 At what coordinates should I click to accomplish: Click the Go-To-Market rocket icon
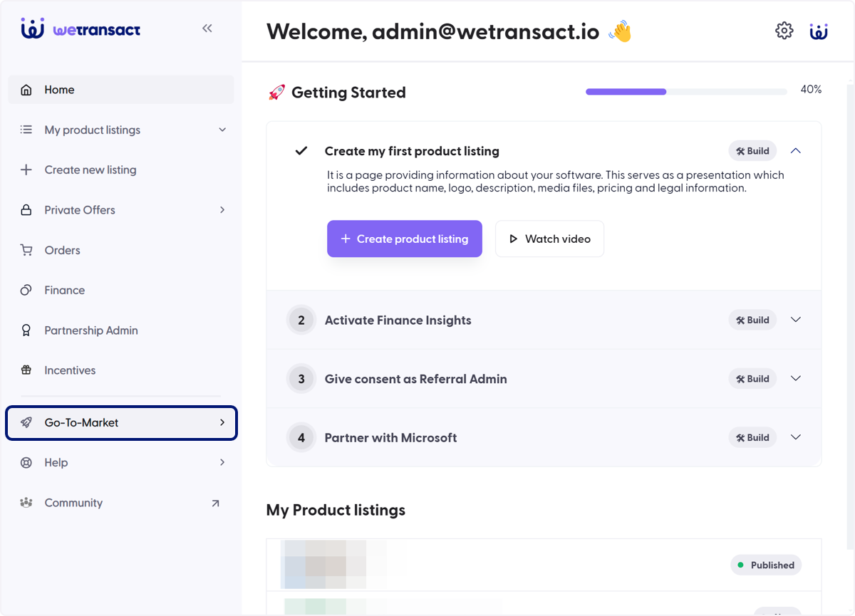pyautogui.click(x=26, y=422)
